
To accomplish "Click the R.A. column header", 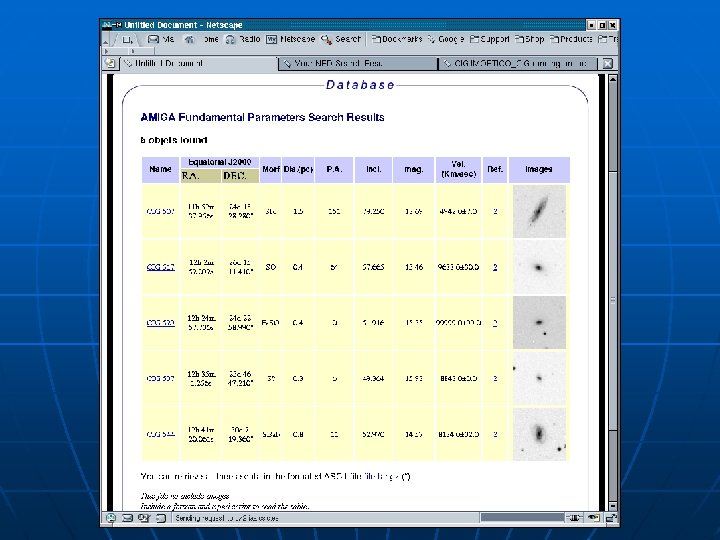I will point(201,176).
